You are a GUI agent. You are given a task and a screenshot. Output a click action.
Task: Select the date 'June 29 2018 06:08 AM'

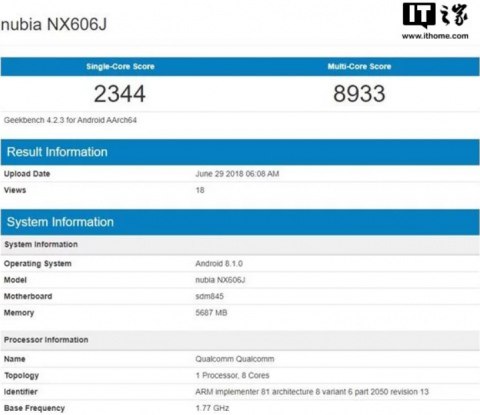pyautogui.click(x=237, y=174)
